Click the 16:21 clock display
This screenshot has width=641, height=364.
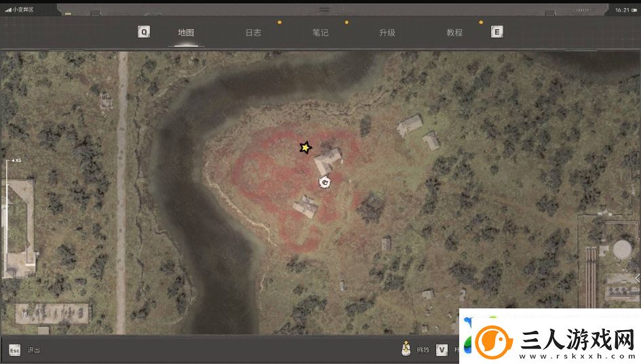pos(622,9)
